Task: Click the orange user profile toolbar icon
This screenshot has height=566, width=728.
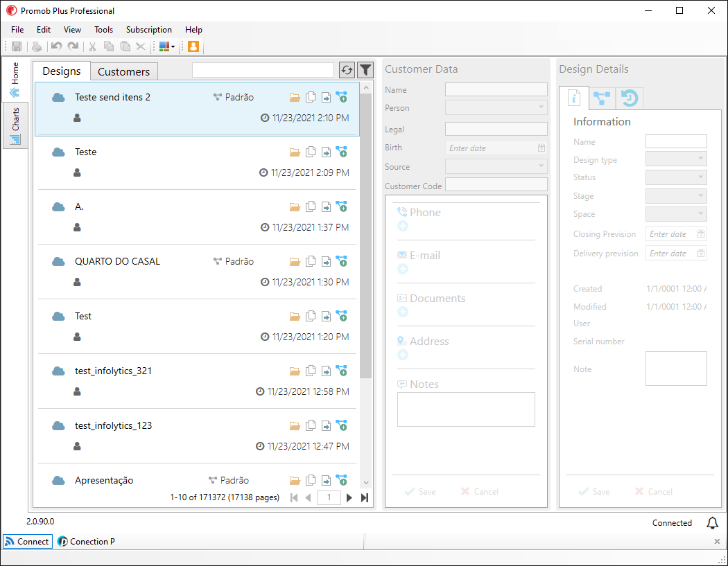Action: [193, 46]
